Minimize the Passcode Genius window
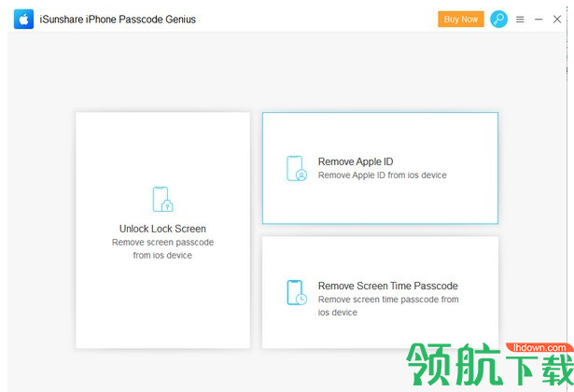Screen dimensions: 574x392 coord(539,20)
